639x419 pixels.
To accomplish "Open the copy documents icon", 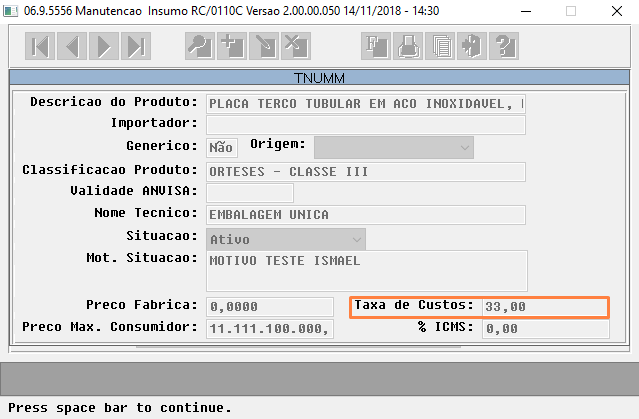I will point(440,46).
